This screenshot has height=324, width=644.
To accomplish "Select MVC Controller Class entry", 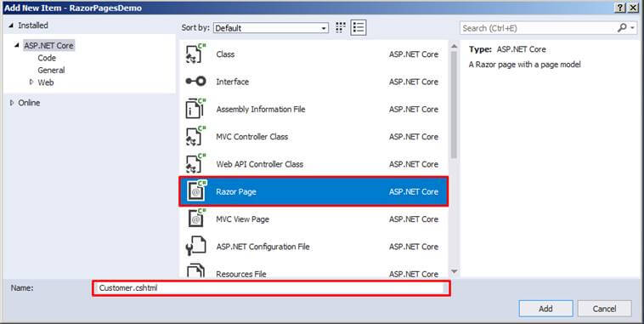I will click(x=252, y=137).
